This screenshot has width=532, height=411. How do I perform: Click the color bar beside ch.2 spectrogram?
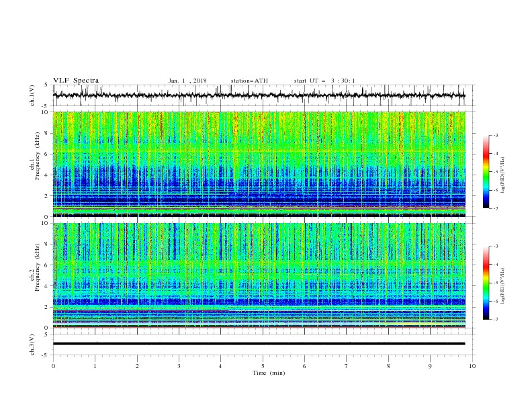click(486, 283)
